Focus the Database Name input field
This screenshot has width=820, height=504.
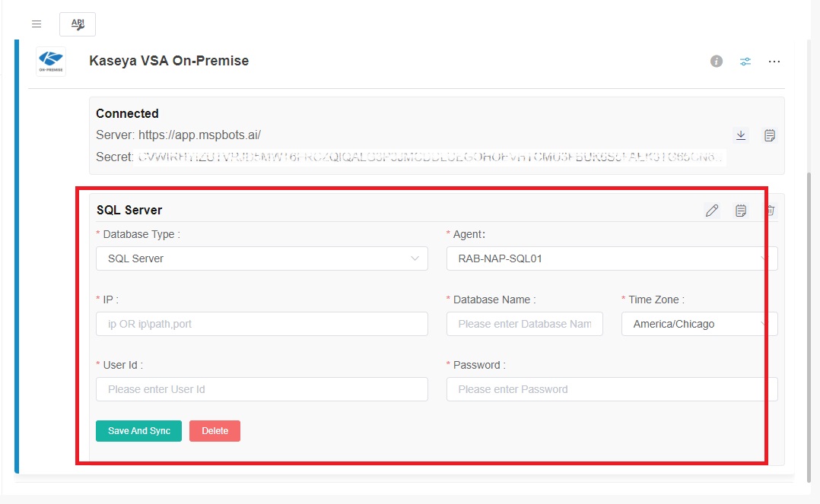tap(525, 324)
